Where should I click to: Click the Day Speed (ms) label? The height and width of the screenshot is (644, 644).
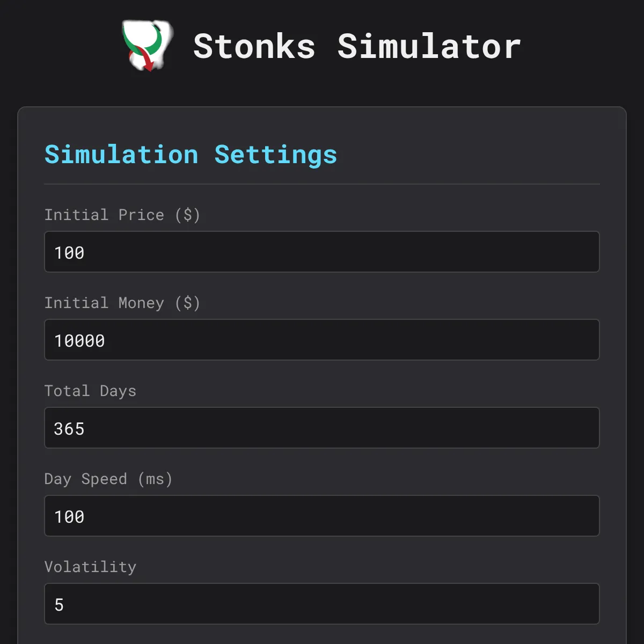point(108,479)
